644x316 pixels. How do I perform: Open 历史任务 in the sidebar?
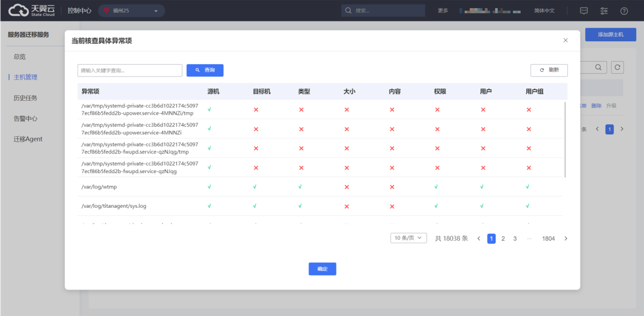click(25, 98)
